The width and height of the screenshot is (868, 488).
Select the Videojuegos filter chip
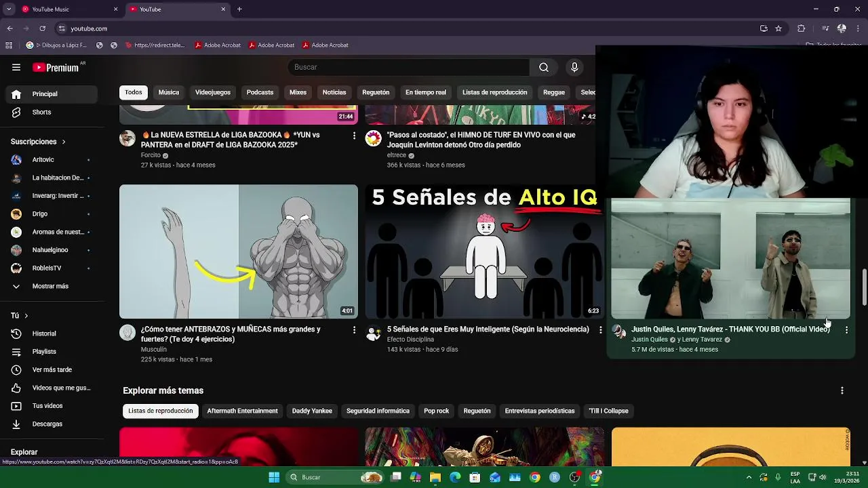click(x=213, y=92)
